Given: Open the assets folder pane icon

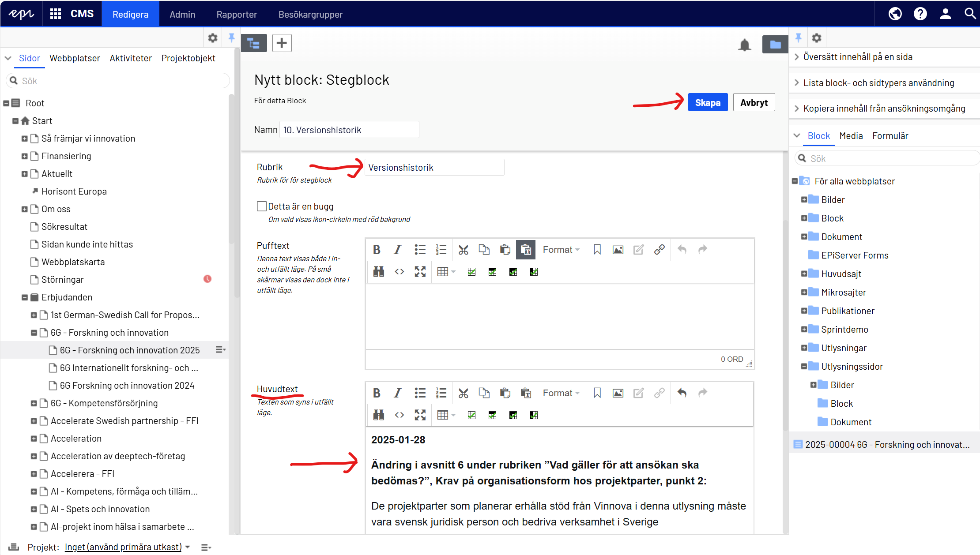Looking at the screenshot, I should (775, 45).
